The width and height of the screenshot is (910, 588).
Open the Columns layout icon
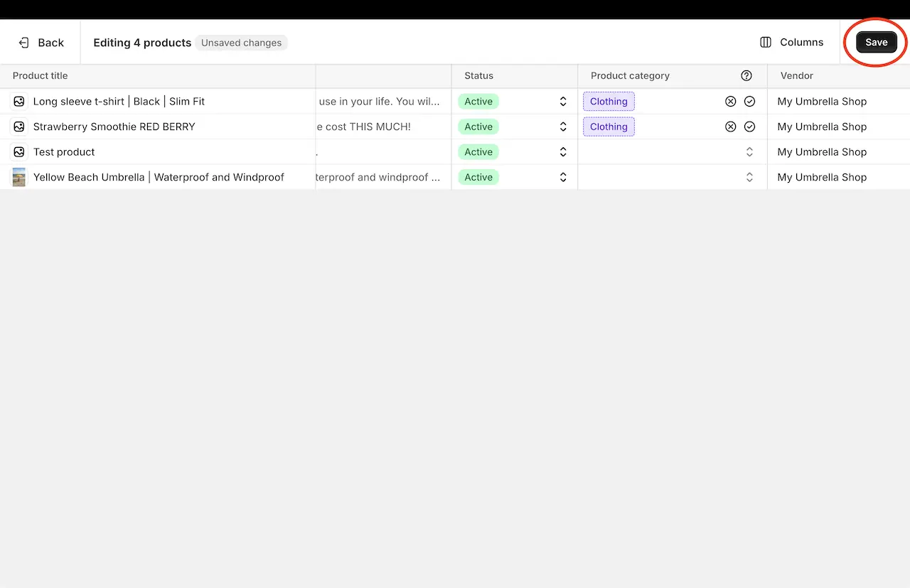(x=766, y=43)
